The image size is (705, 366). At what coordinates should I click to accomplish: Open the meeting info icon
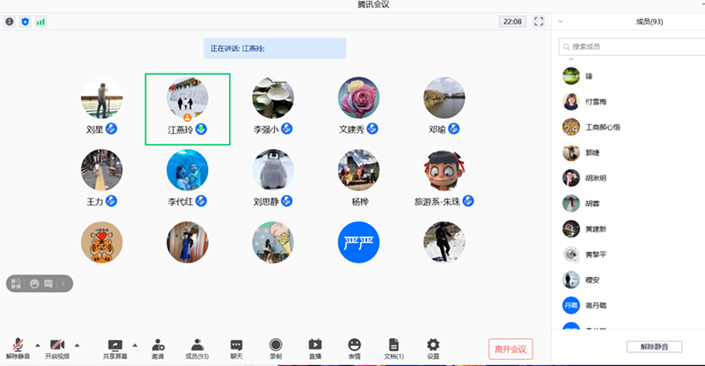point(9,22)
